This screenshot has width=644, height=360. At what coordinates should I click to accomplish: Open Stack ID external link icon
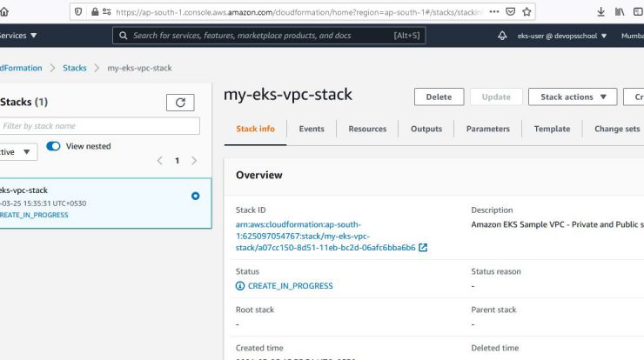pyautogui.click(x=423, y=248)
